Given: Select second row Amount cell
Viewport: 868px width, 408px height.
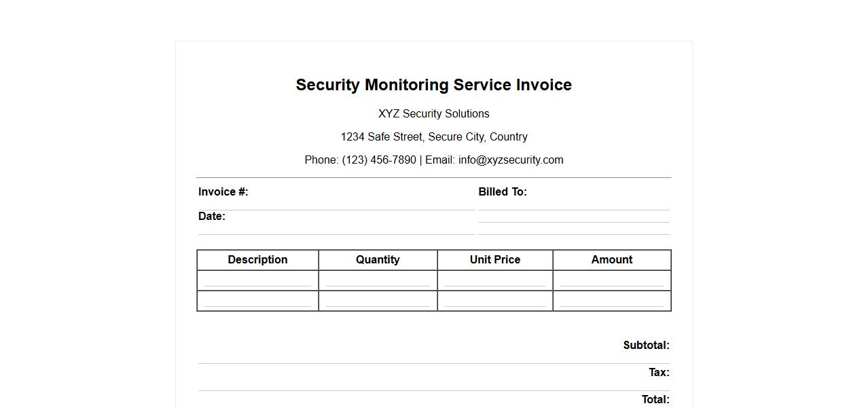Looking at the screenshot, I should (611, 300).
